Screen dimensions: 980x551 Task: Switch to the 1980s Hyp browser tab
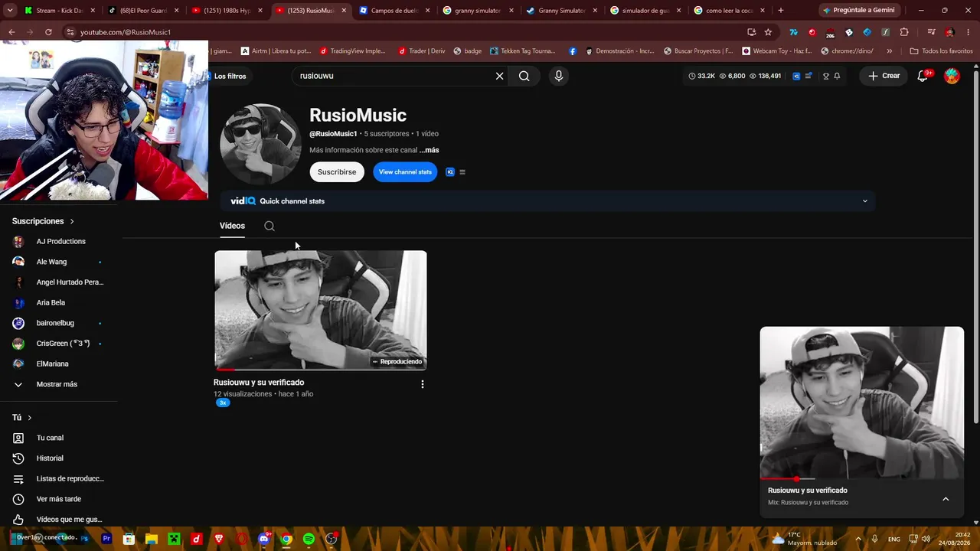[x=227, y=11]
